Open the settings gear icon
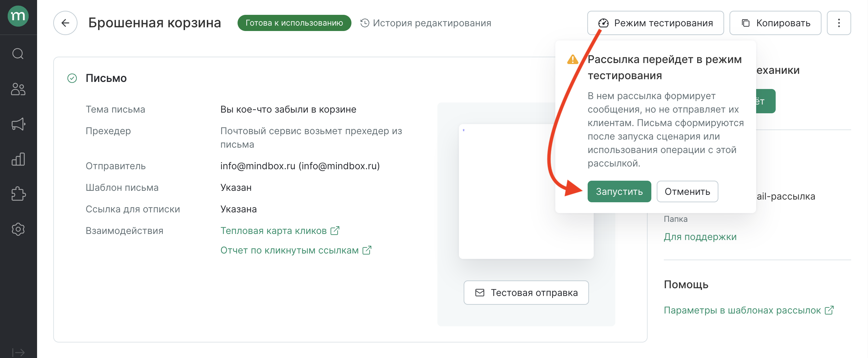The height and width of the screenshot is (358, 868). point(18,229)
